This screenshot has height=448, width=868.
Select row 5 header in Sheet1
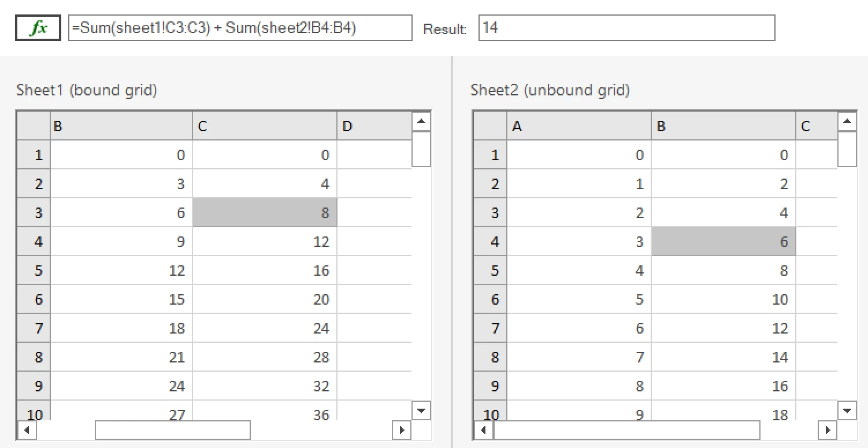point(33,270)
